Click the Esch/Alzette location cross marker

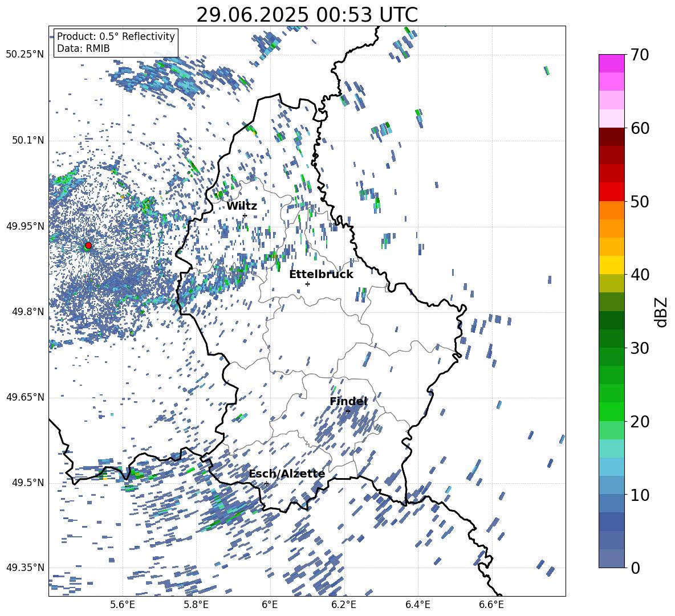click(266, 483)
